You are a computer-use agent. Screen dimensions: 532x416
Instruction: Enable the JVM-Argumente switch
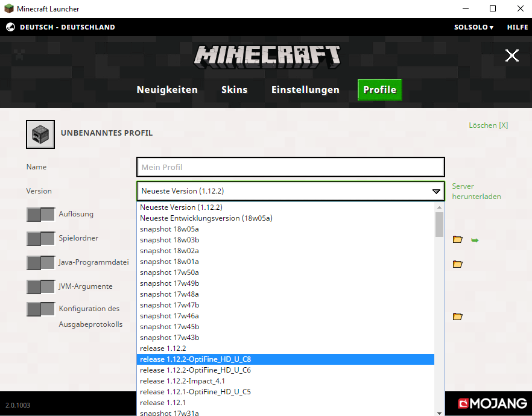pyautogui.click(x=40, y=287)
